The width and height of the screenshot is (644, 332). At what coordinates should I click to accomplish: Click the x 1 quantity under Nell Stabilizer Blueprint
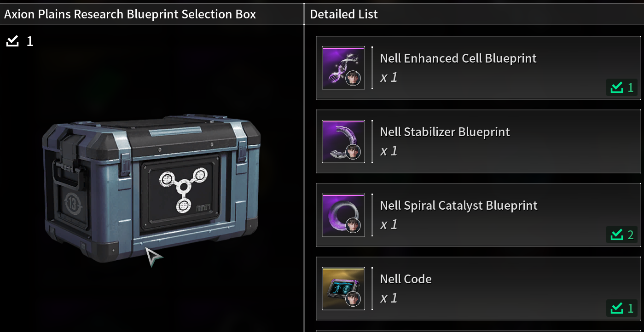coord(389,151)
